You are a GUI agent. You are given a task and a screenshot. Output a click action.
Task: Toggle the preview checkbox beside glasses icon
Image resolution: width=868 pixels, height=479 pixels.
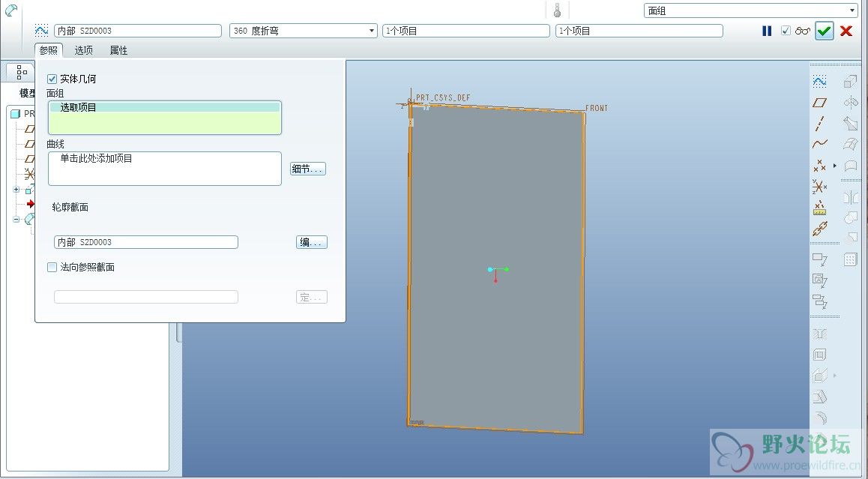(x=786, y=31)
